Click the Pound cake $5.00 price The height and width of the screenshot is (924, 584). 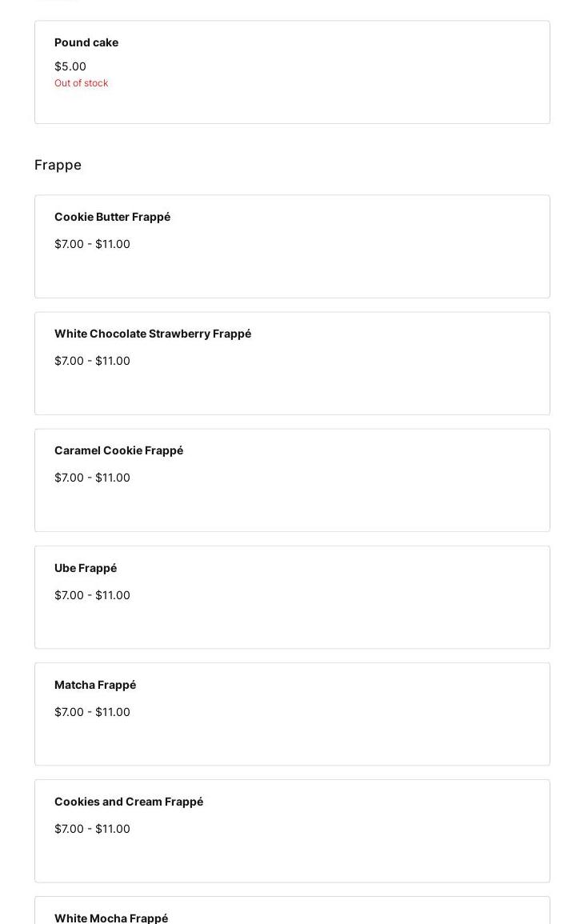coord(70,66)
